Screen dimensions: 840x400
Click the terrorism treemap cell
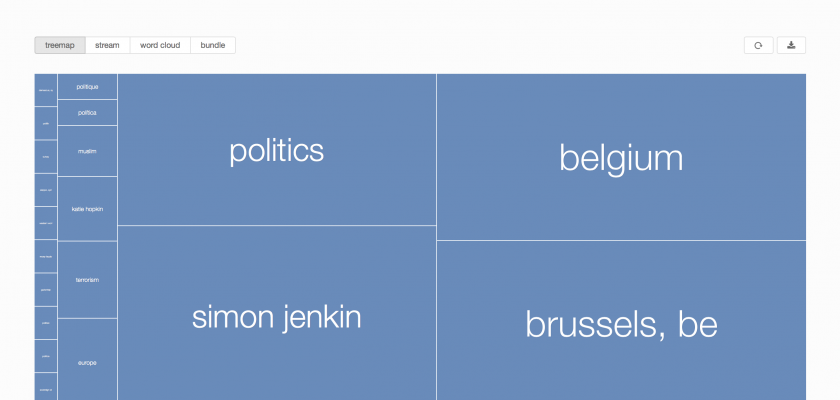click(87, 280)
